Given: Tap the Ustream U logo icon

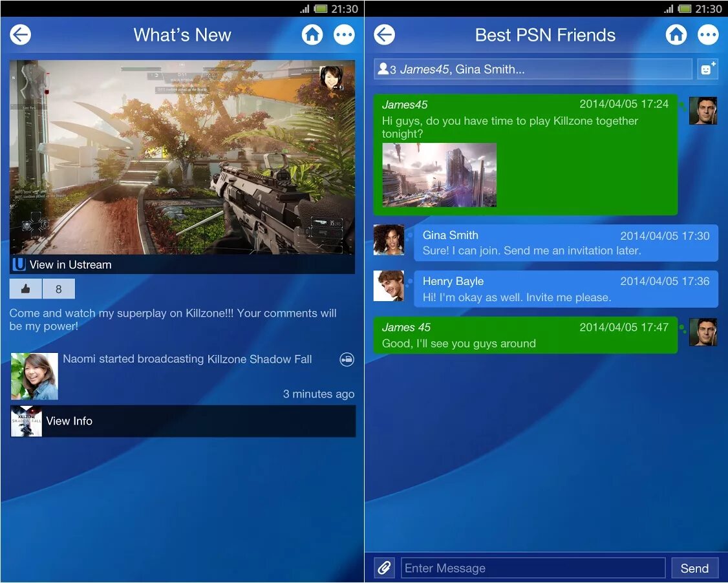Looking at the screenshot, I should (19, 264).
